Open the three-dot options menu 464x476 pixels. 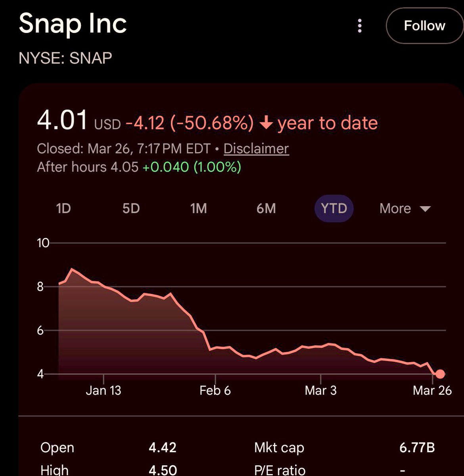pyautogui.click(x=360, y=26)
